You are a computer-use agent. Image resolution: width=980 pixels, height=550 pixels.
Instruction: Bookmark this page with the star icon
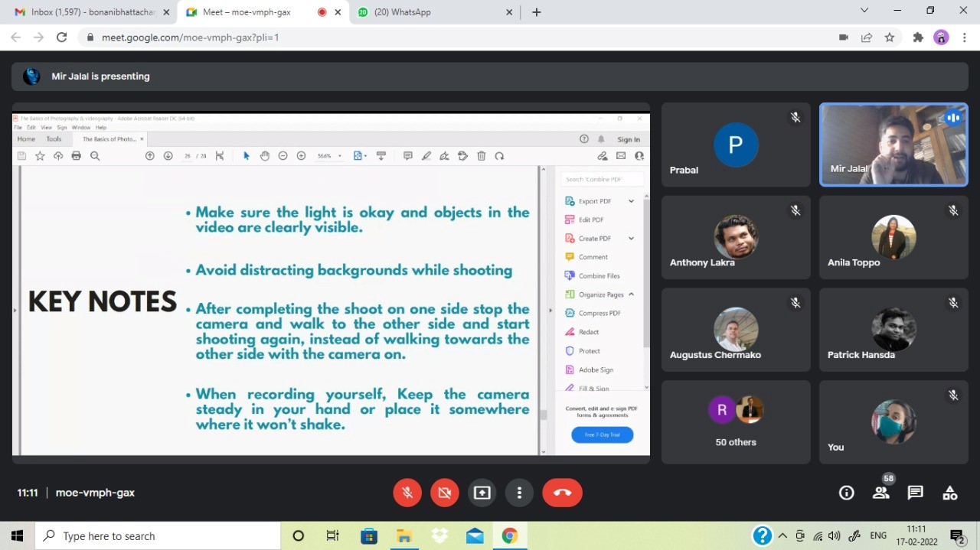pos(889,37)
